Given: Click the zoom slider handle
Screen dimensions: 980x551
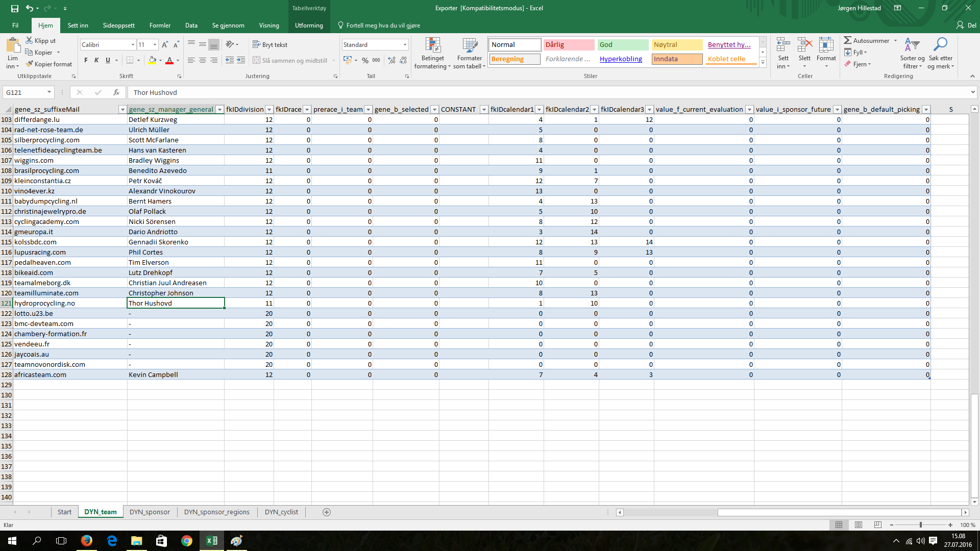Looking at the screenshot, I should point(920,524).
